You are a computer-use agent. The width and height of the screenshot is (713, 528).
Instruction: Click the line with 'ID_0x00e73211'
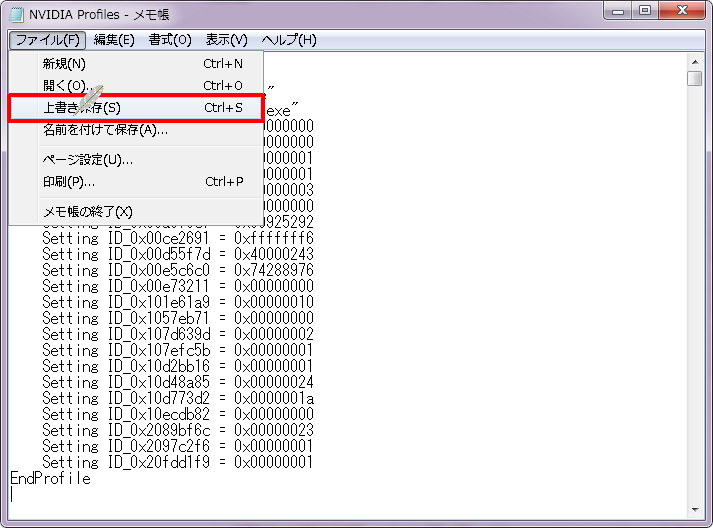tap(178, 287)
